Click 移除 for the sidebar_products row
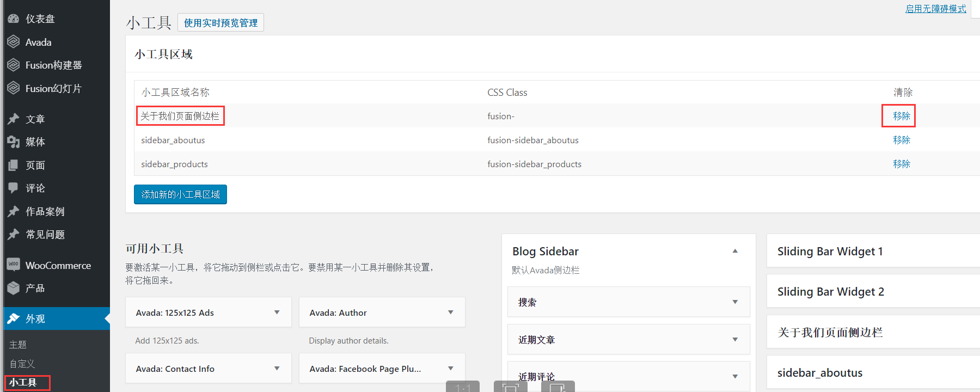This screenshot has height=392, width=980. pos(902,164)
